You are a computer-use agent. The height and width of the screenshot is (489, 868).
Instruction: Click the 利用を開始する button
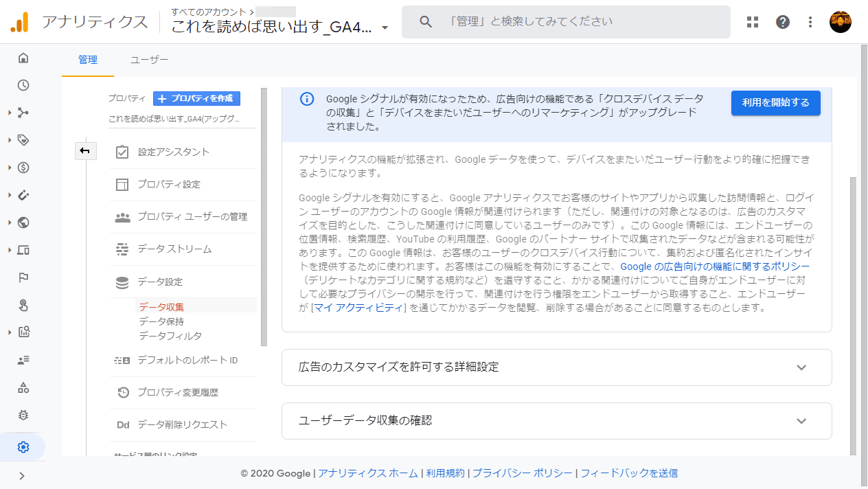(776, 103)
